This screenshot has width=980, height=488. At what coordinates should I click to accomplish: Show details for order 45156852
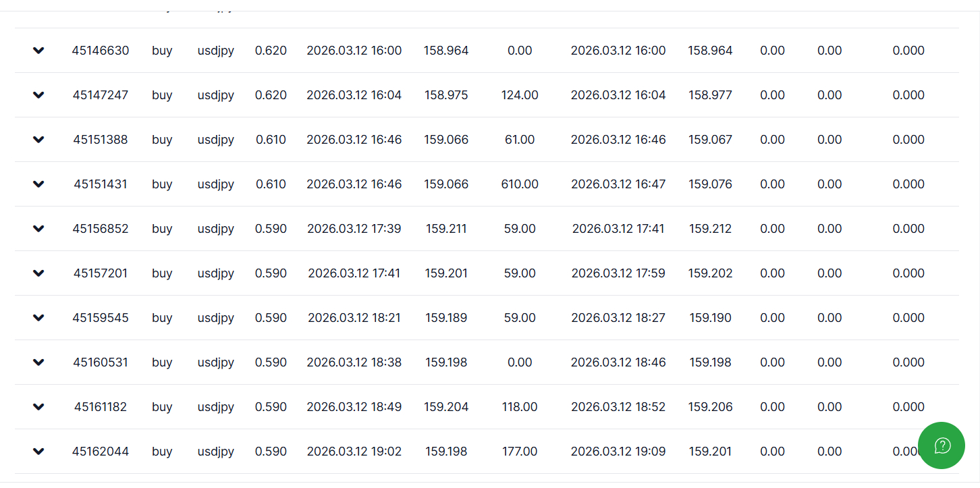click(x=38, y=229)
